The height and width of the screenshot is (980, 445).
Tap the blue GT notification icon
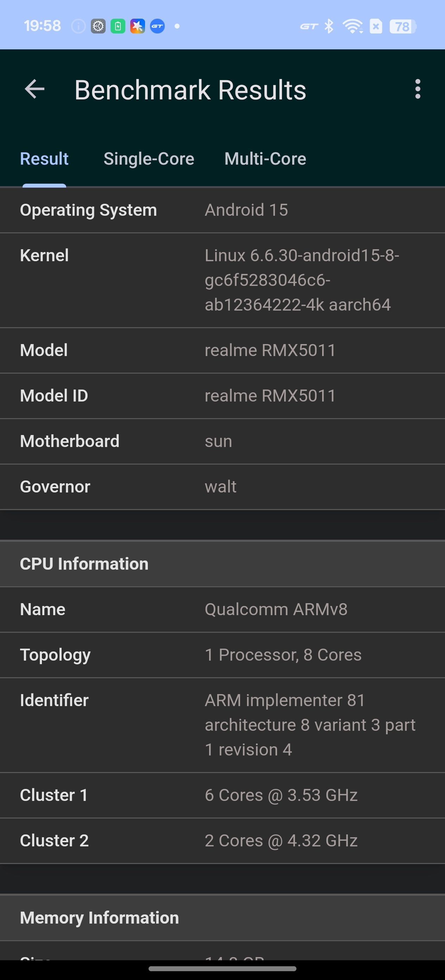pyautogui.click(x=157, y=26)
